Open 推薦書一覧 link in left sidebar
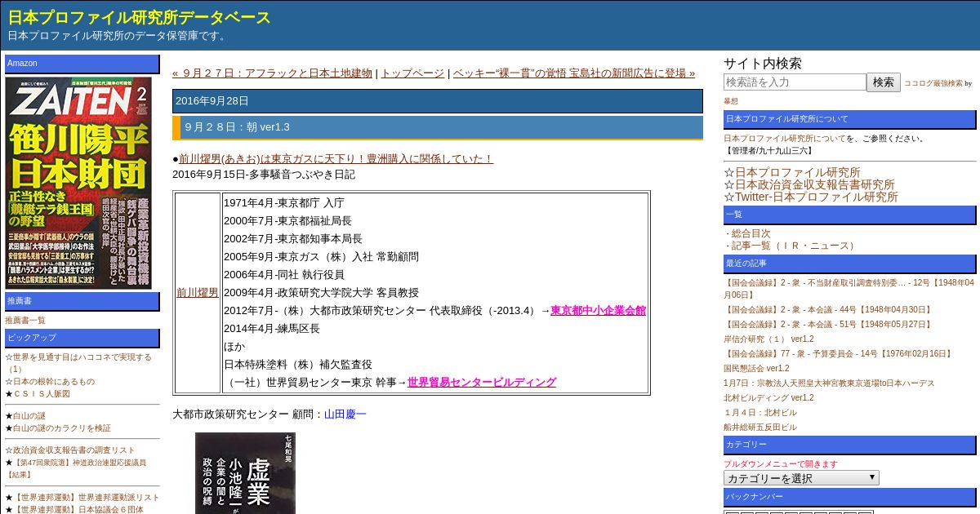The image size is (980, 514). point(25,321)
